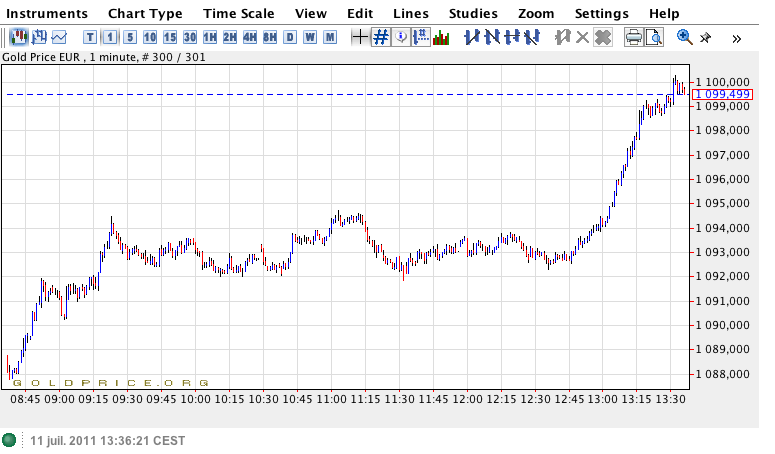Click the print chart icon
Image resolution: width=775 pixels, height=454 pixels.
coord(633,38)
